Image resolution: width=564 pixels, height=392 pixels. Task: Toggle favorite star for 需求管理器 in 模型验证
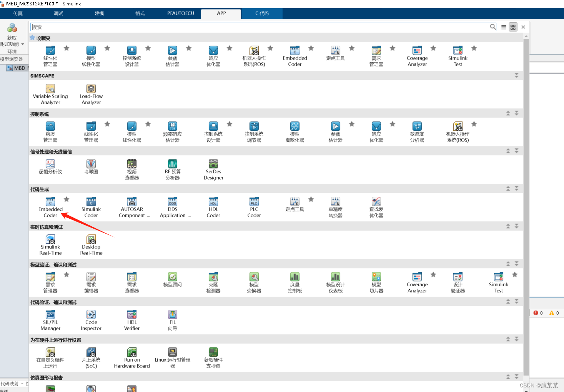click(67, 274)
